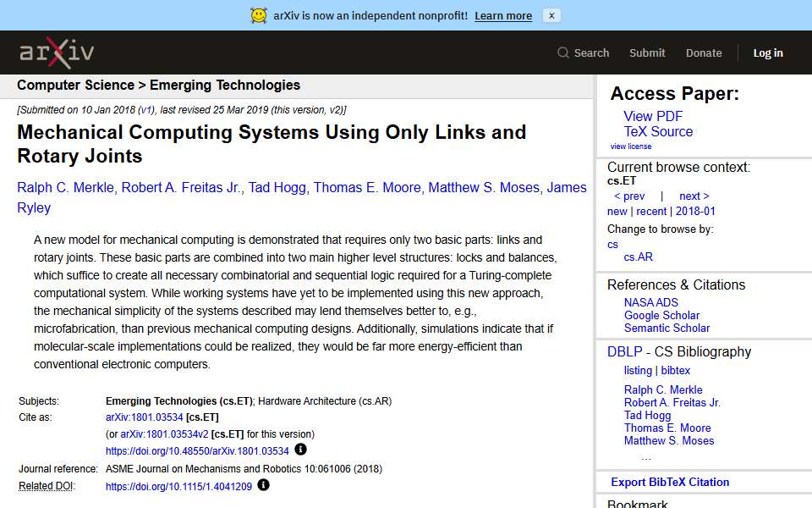
Task: Close the nonprofit announcement banner
Action: tap(551, 15)
